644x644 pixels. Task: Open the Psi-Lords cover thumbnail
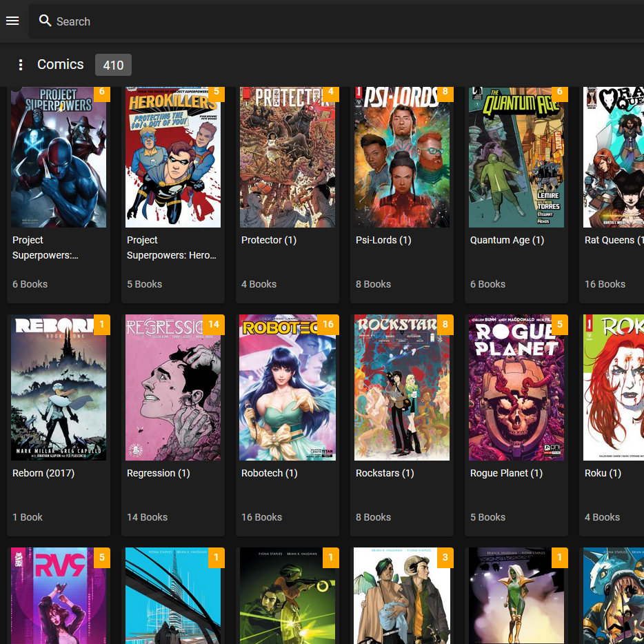pyautogui.click(x=401, y=159)
